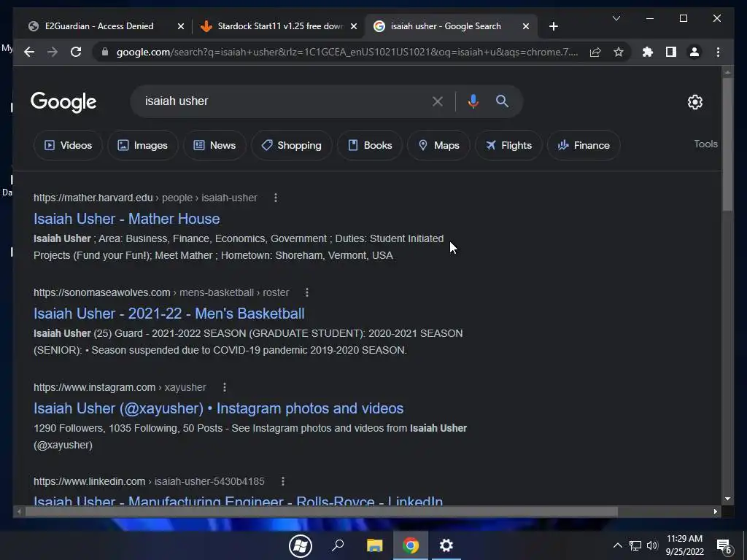Viewport: 747px width, 560px height.
Task: Filter results by News
Action: (214, 145)
